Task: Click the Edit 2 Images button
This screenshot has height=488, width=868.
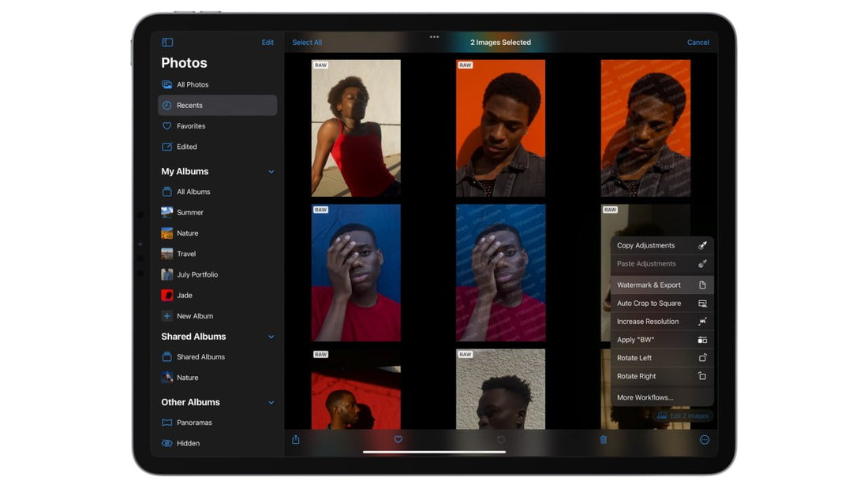Action: click(x=683, y=415)
